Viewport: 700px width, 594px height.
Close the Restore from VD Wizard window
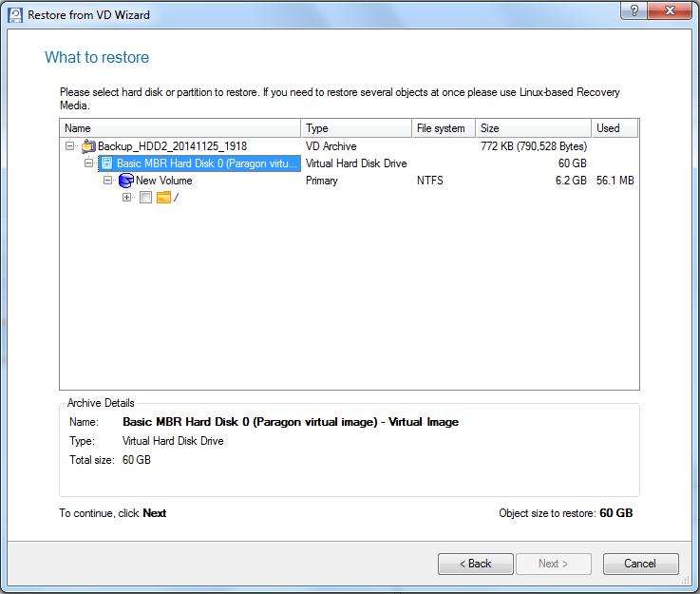click(x=670, y=10)
